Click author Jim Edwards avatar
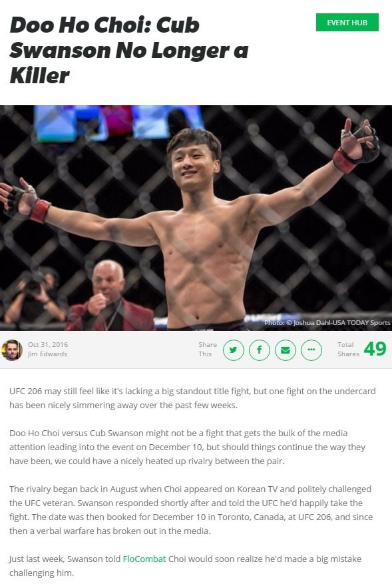This screenshot has width=392, height=584. pos(12,350)
